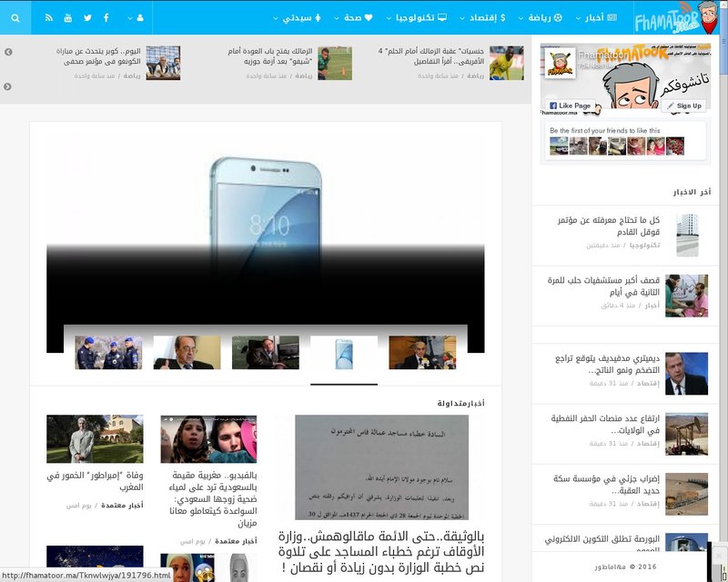The height and width of the screenshot is (582, 728).
Task: Click the Facebook Sign Up button
Action: (x=684, y=105)
